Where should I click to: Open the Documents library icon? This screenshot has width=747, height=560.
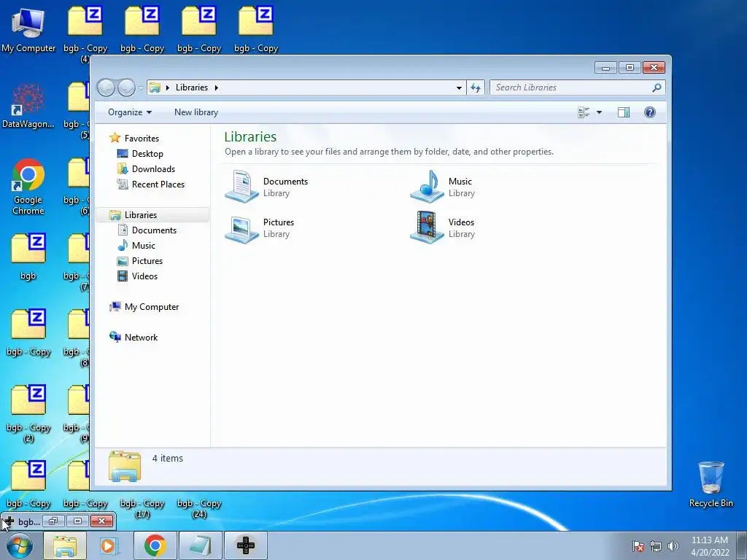click(242, 187)
